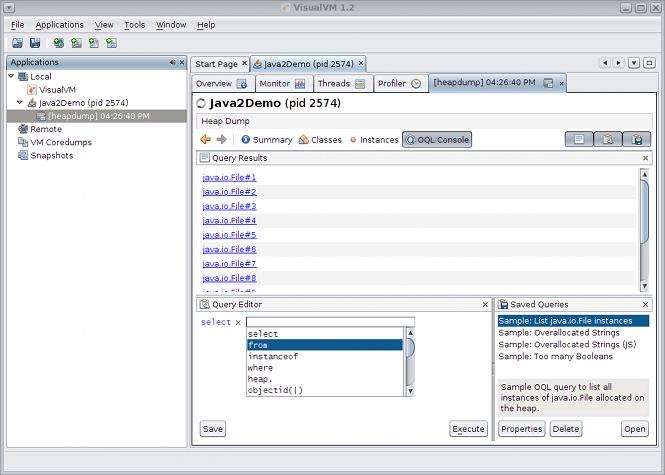The height and width of the screenshot is (475, 665).
Task: Select the VisualVM node in the Applications tree
Action: [x=58, y=89]
